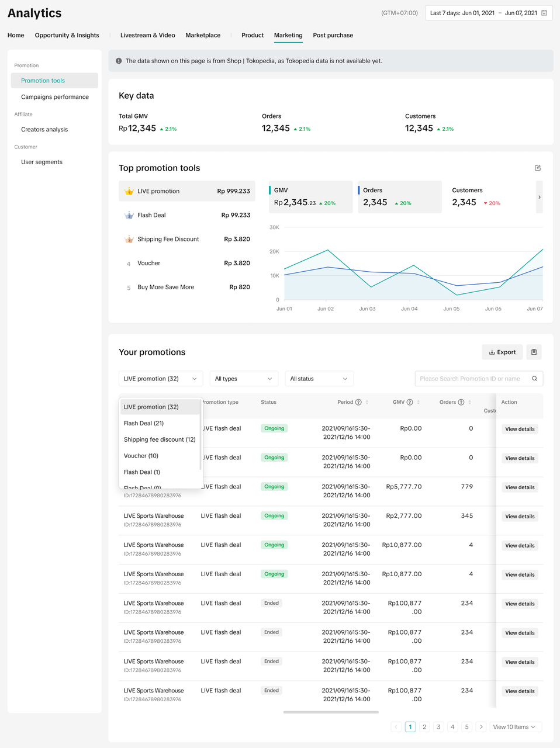The width and height of the screenshot is (560, 748).
Task: Click the search magnifier icon in promotion search
Action: click(534, 379)
